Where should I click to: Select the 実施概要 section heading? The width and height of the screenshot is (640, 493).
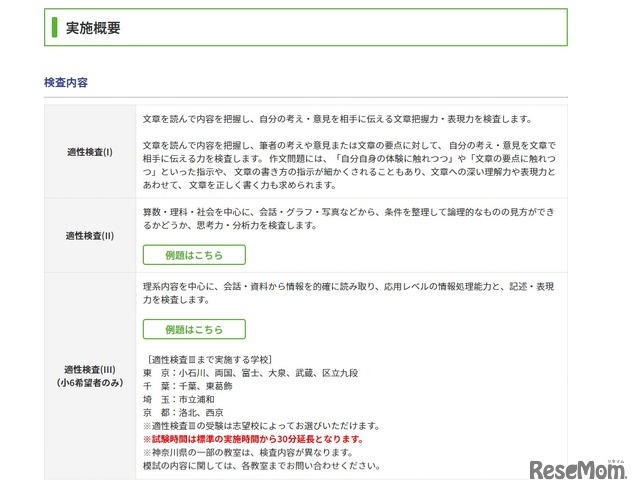point(93,28)
